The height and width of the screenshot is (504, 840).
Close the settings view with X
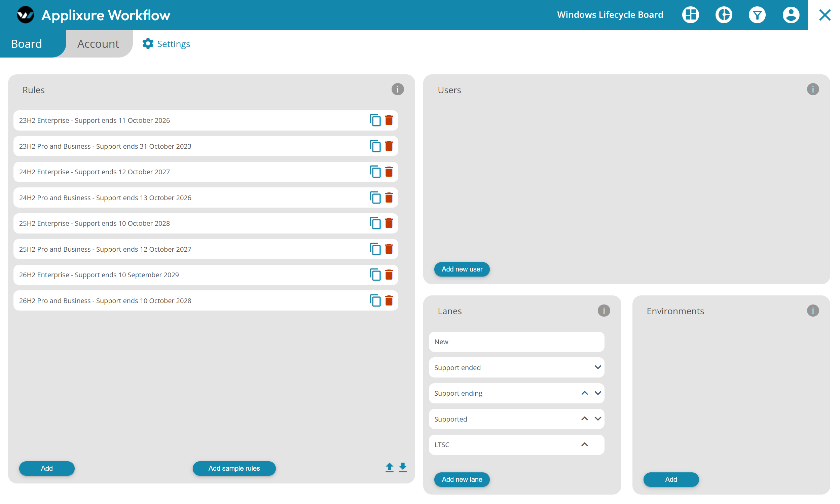(x=825, y=15)
